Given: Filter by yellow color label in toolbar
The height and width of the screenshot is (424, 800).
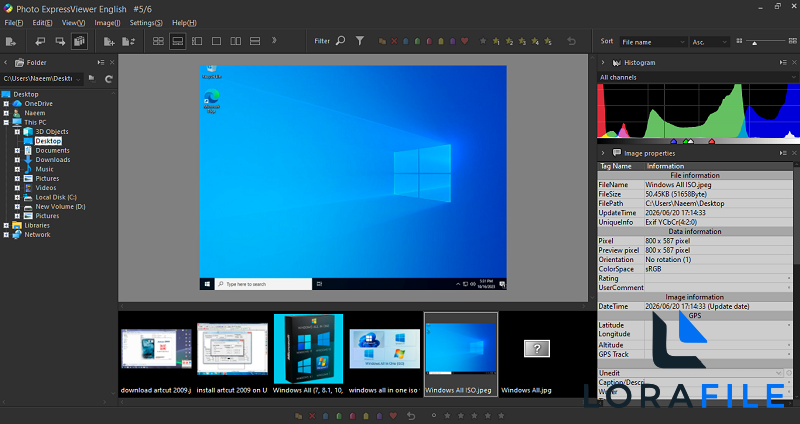Looking at the screenshot, I should tap(441, 41).
